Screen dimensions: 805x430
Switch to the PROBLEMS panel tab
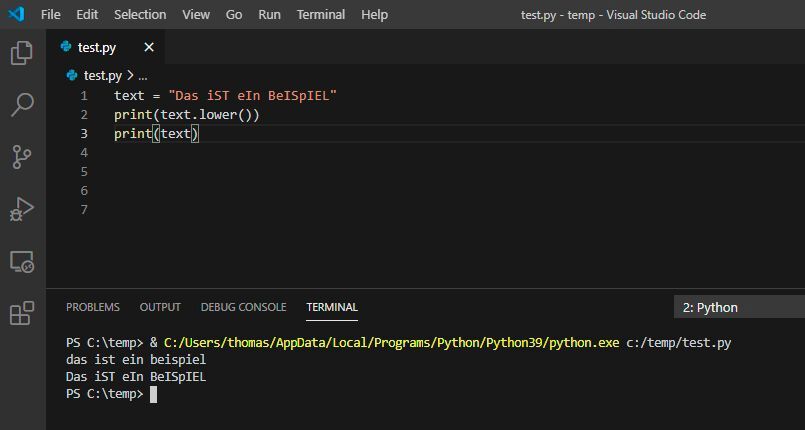(x=93, y=307)
